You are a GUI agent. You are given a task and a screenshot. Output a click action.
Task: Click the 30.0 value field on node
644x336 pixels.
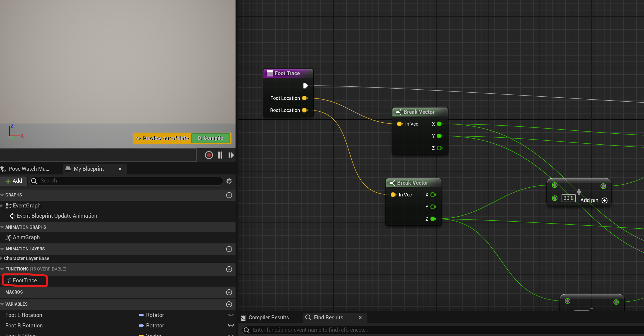tap(568, 198)
